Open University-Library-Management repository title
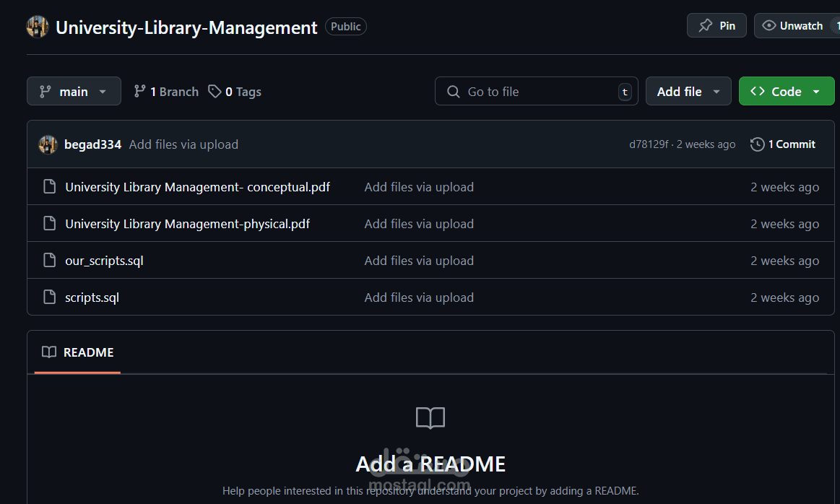The width and height of the screenshot is (840, 504). (186, 27)
